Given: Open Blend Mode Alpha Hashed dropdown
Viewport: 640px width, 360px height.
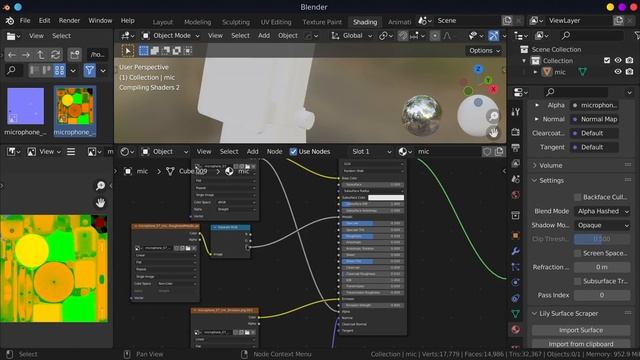Looking at the screenshot, I should (x=602, y=211).
